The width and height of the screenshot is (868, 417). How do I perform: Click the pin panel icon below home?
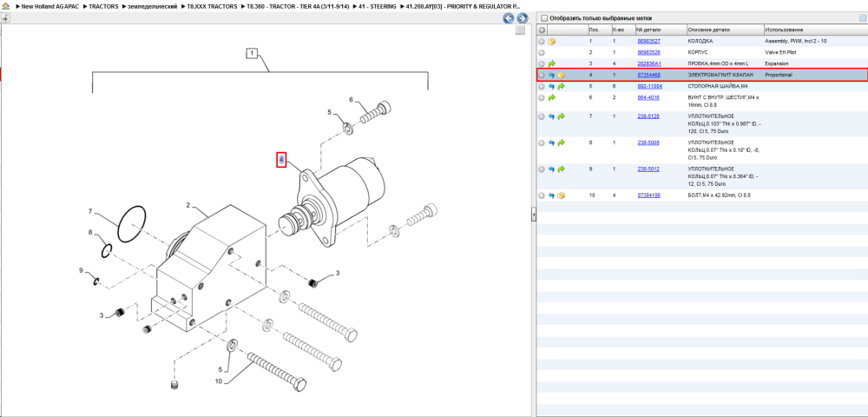(x=5, y=17)
